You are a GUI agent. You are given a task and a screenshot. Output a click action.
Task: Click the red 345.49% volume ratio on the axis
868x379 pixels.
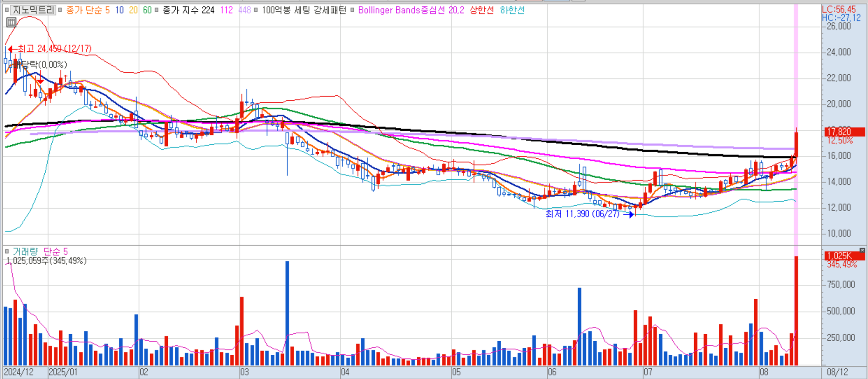(842, 264)
